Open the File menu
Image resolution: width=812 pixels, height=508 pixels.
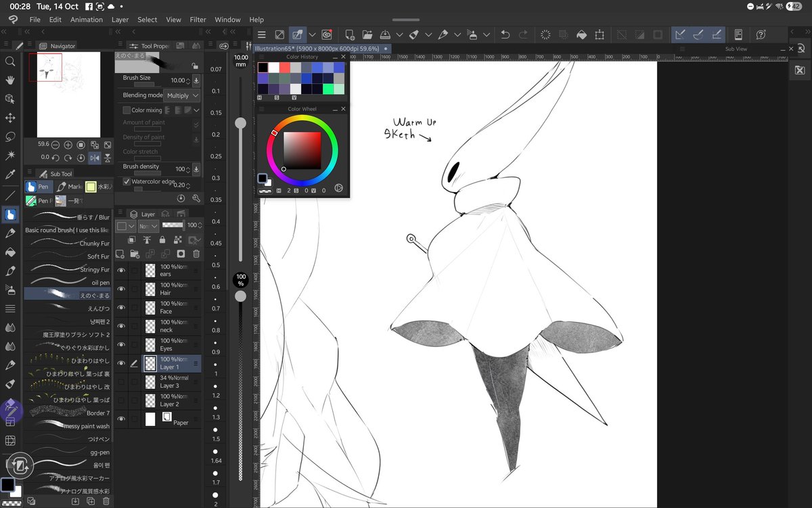pos(35,20)
